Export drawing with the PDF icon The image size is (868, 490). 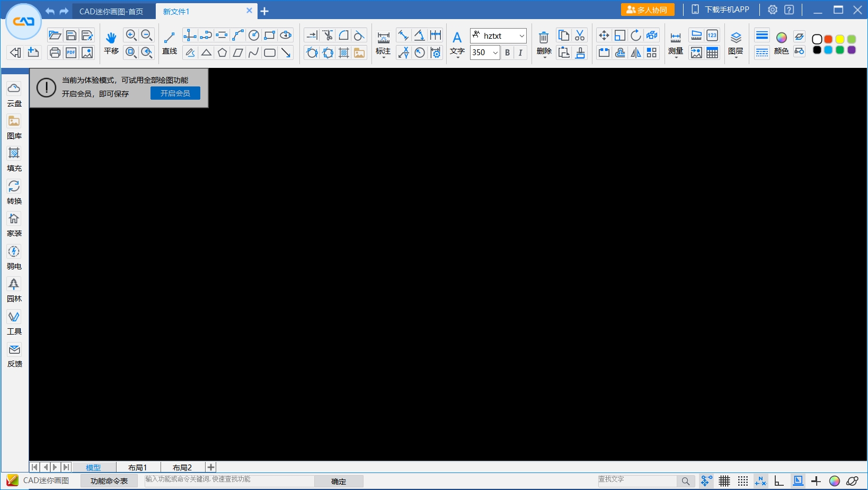[71, 52]
